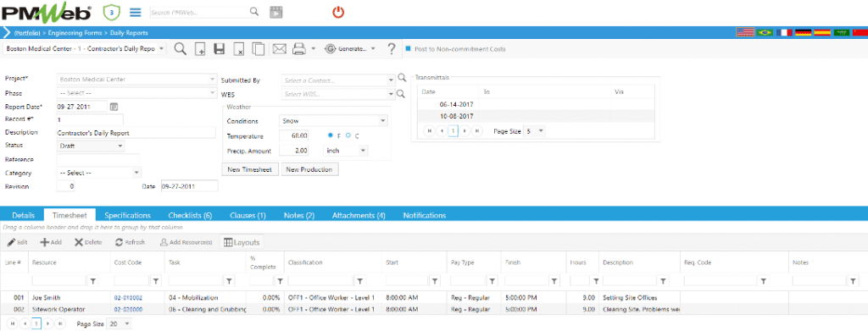Open the record selector dropdown for Boston Medical Center
Viewport: 868px width, 331px height.
(x=161, y=48)
